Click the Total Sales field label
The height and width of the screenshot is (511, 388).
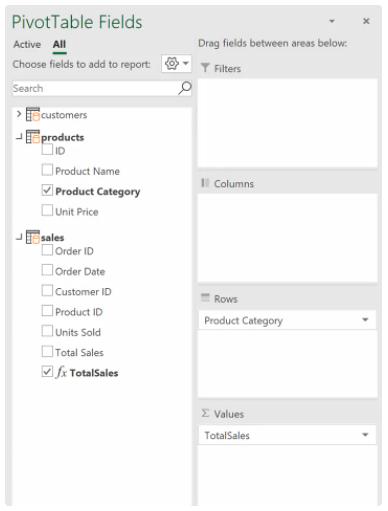click(79, 352)
